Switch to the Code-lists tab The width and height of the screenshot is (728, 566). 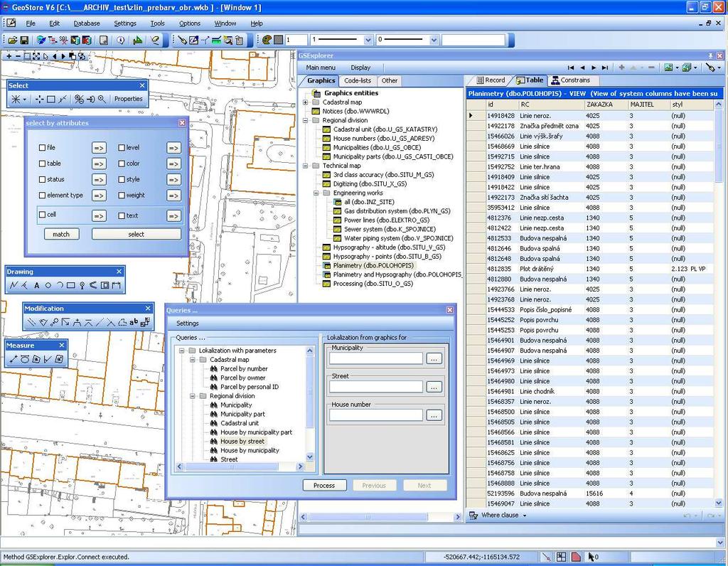pos(358,81)
